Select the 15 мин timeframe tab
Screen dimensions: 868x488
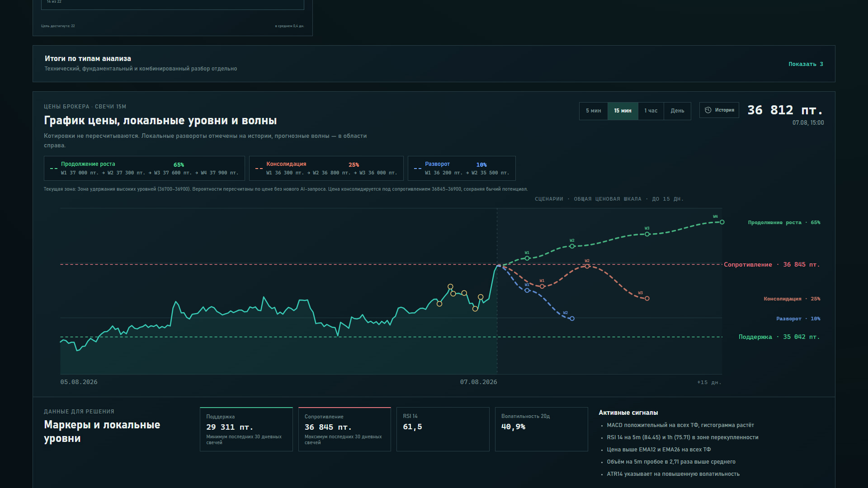click(x=623, y=111)
